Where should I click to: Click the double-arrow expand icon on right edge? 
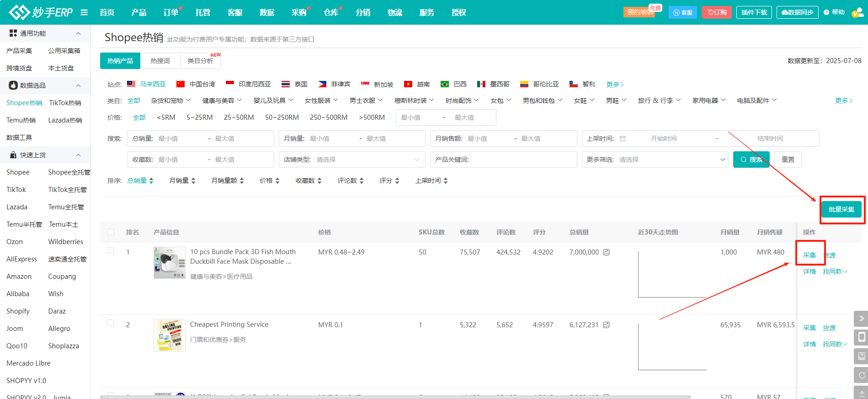tap(861, 319)
